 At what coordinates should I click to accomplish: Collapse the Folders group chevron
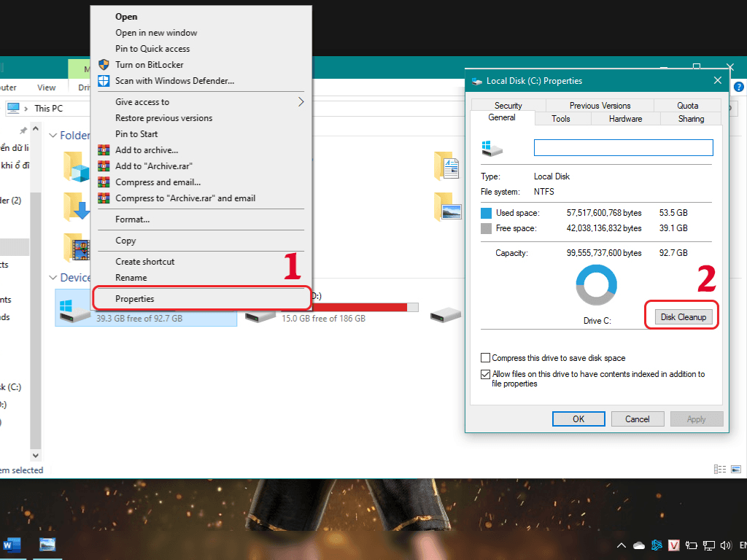tap(53, 136)
